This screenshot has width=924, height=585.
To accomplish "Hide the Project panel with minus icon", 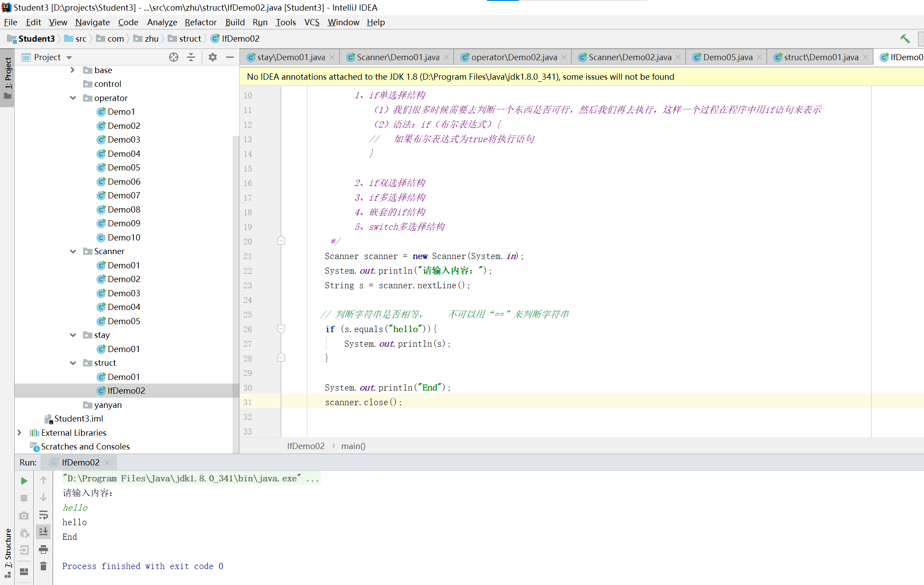I will [x=230, y=57].
